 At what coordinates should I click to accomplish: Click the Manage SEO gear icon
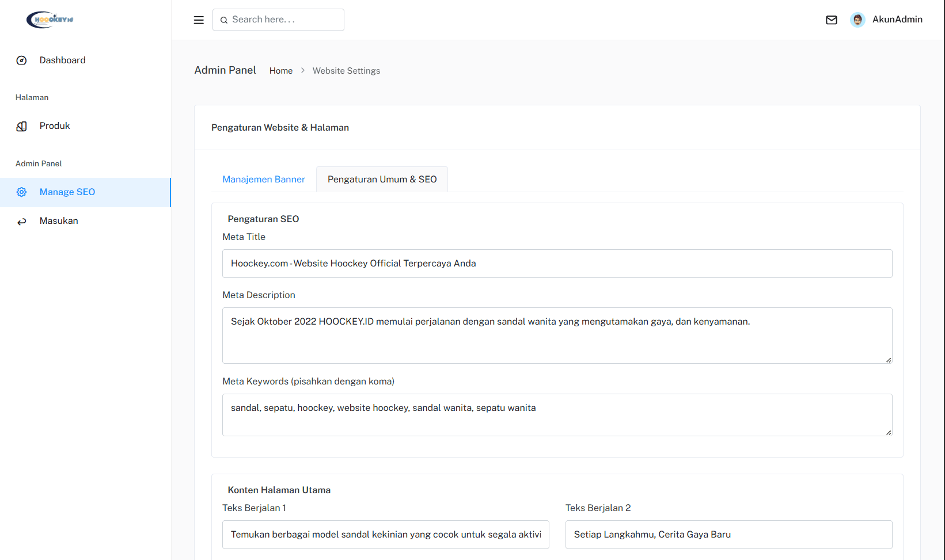(22, 192)
